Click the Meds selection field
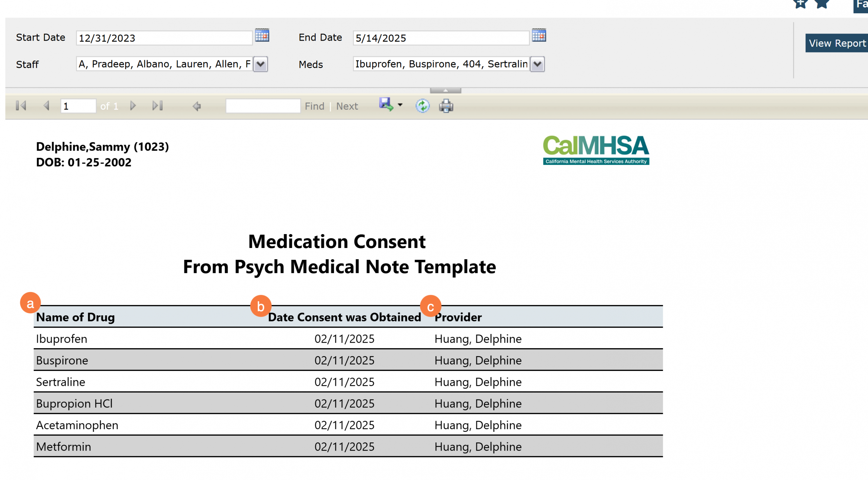 (441, 64)
